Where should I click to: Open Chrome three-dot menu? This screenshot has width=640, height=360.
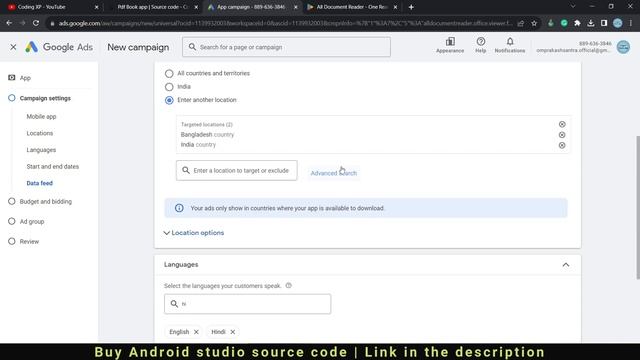631,23
